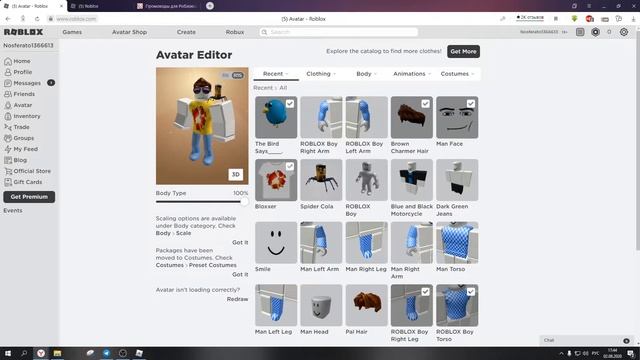
Task: Open the Trade sidebar icon
Action: point(8,127)
